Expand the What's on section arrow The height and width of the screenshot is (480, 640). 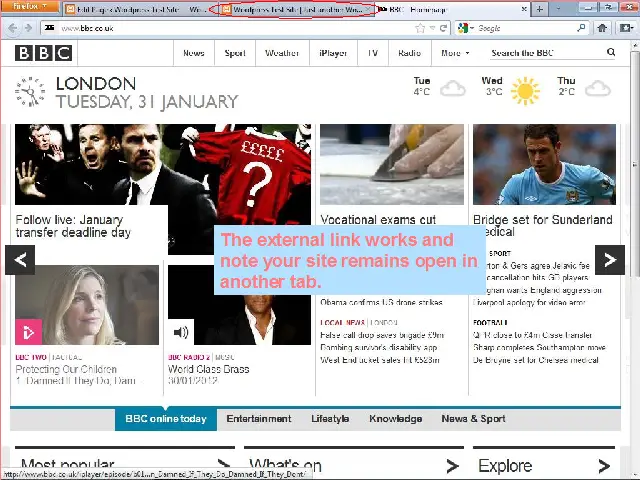[x=452, y=465]
